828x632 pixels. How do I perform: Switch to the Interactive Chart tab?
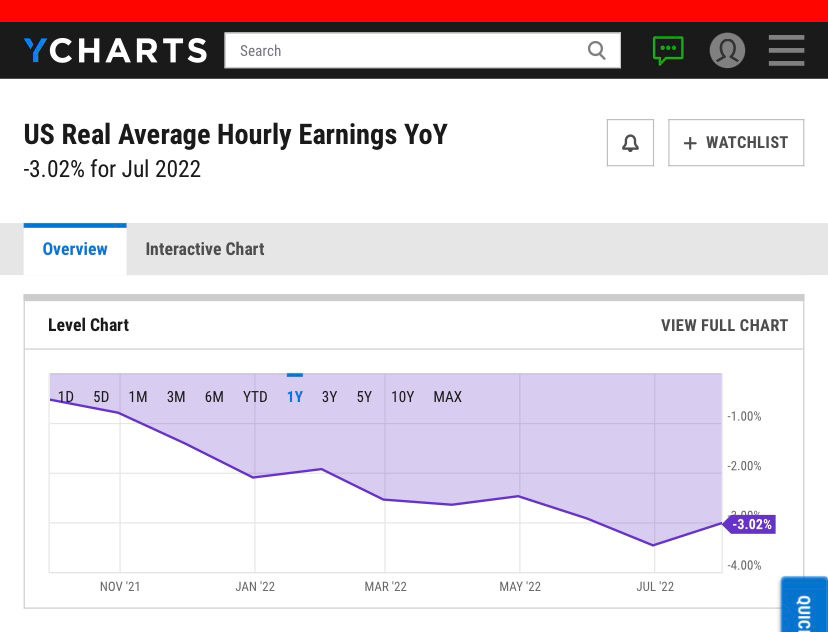(205, 249)
